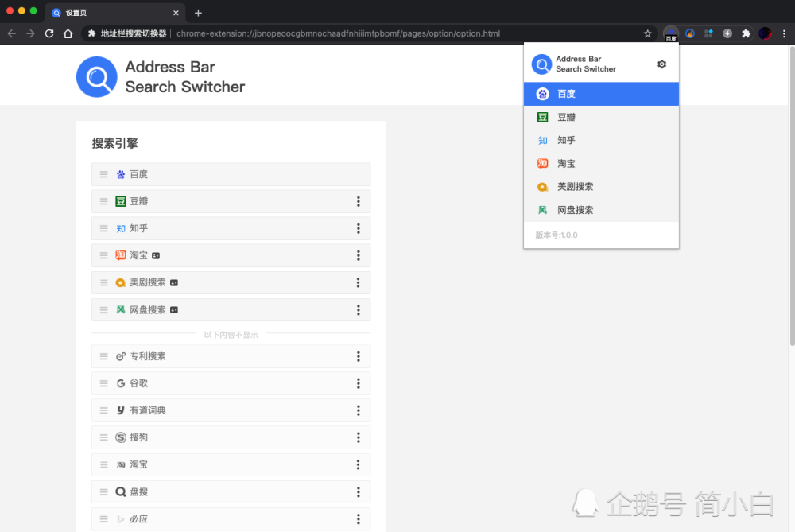
Task: Open settings gear in extension popup
Action: click(661, 64)
